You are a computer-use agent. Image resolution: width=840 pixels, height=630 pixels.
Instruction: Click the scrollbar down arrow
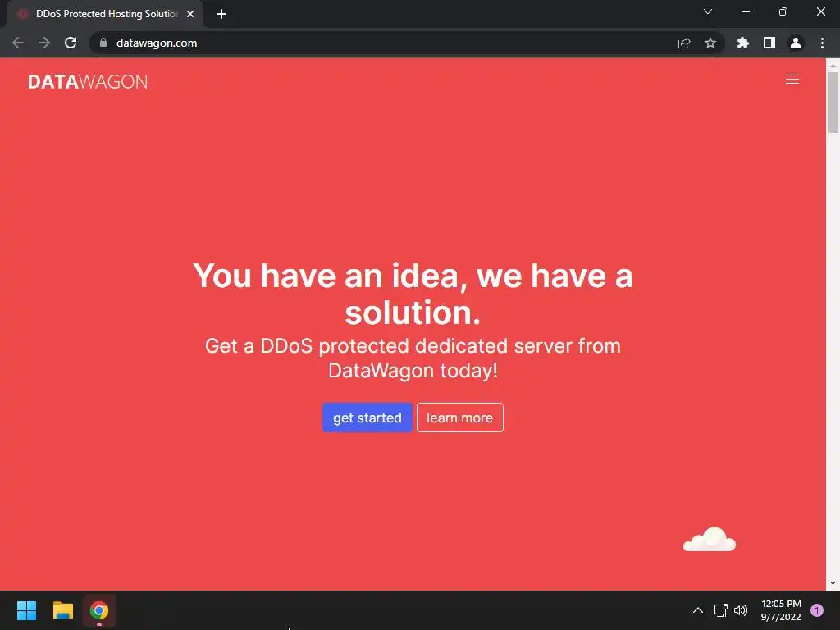[x=833, y=583]
